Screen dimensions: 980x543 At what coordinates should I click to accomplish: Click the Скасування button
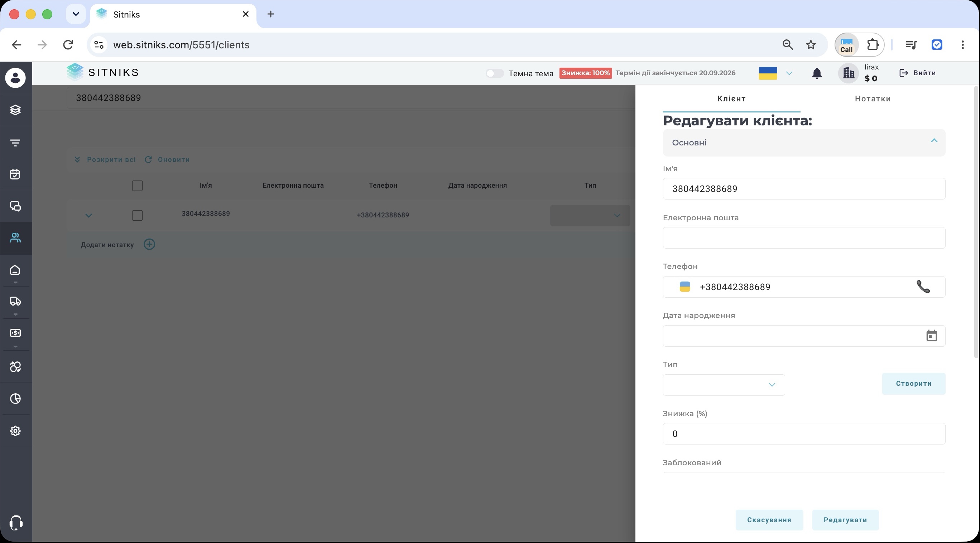tap(769, 520)
